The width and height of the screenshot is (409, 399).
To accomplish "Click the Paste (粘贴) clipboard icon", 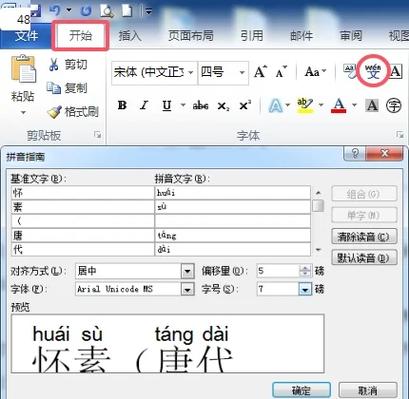I will (x=23, y=69).
